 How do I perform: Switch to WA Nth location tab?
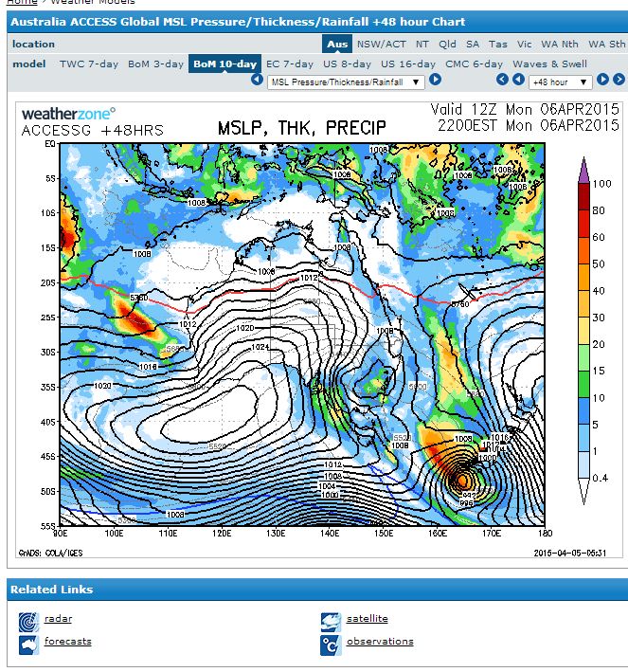560,44
